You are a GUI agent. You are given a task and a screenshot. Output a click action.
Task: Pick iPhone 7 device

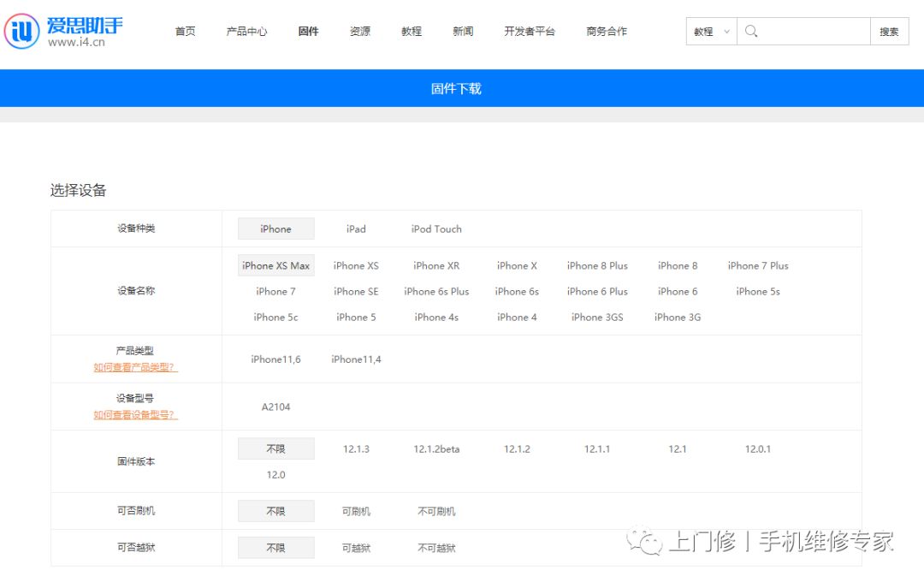point(275,291)
